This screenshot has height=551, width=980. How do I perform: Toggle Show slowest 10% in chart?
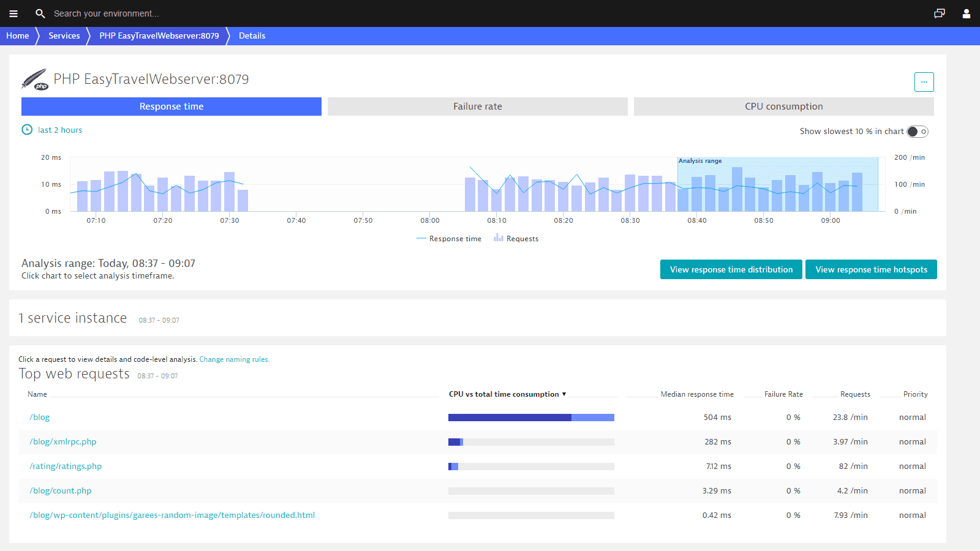point(918,132)
